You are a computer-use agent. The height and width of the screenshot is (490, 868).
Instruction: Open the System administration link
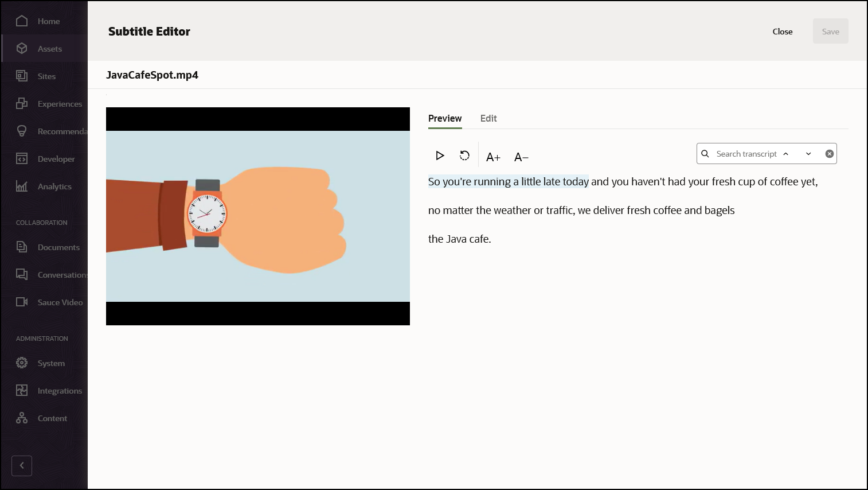click(x=51, y=363)
